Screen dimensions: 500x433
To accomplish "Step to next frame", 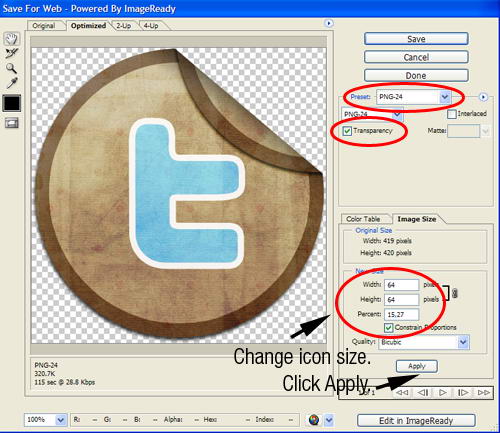I will coord(463,392).
